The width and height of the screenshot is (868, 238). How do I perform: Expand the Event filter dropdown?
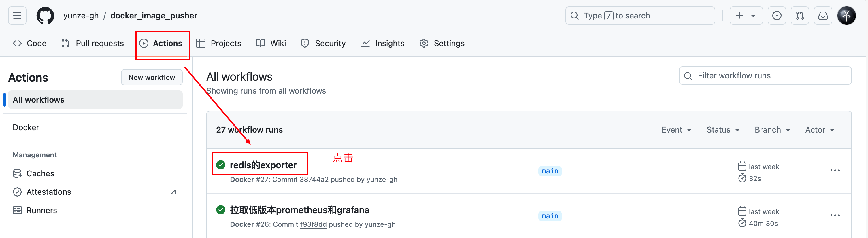676,130
